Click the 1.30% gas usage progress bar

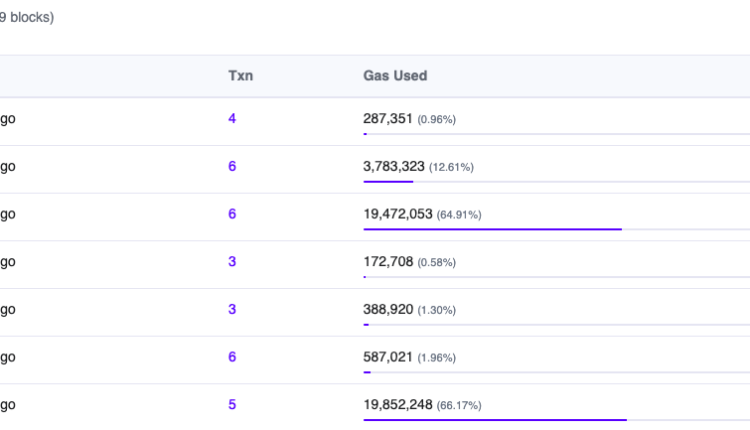(x=556, y=324)
